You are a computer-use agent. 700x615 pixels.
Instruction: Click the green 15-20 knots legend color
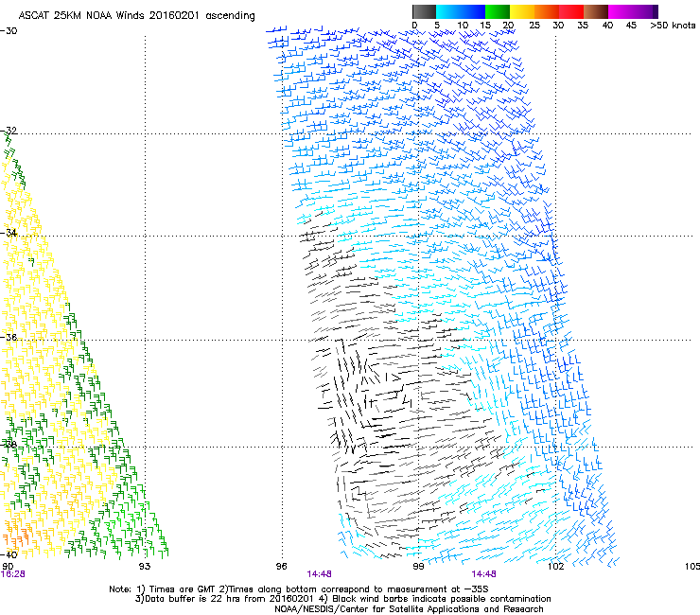(x=498, y=11)
